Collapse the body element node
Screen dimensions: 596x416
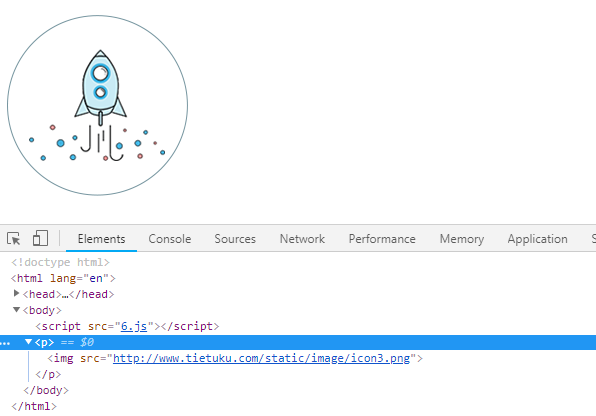[x=16, y=310]
